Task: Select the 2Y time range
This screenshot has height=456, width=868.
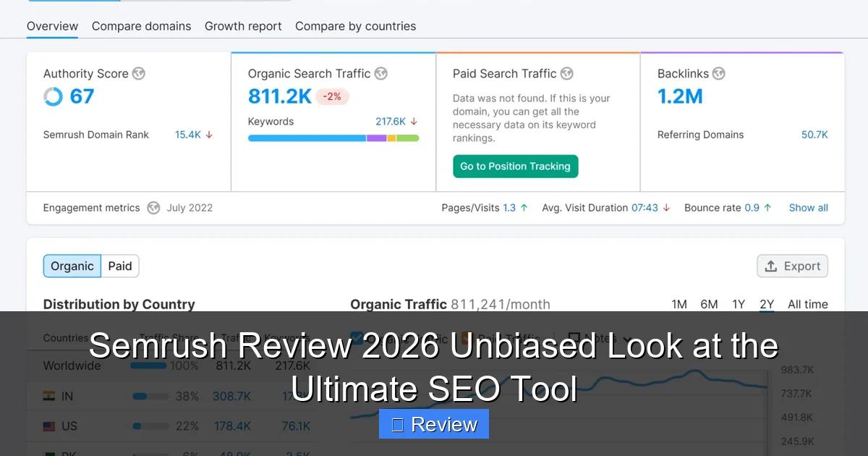Action: (x=766, y=304)
